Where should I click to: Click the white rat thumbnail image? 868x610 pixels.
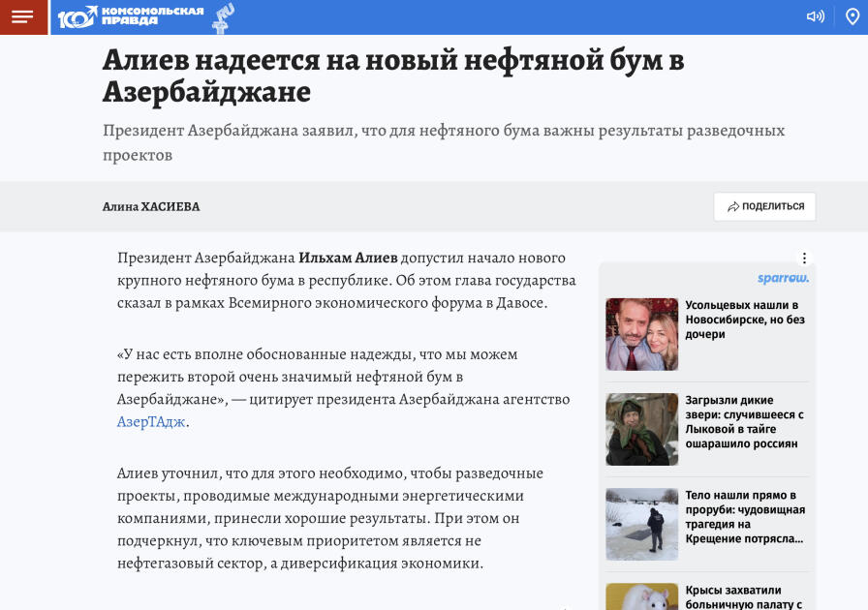641,598
